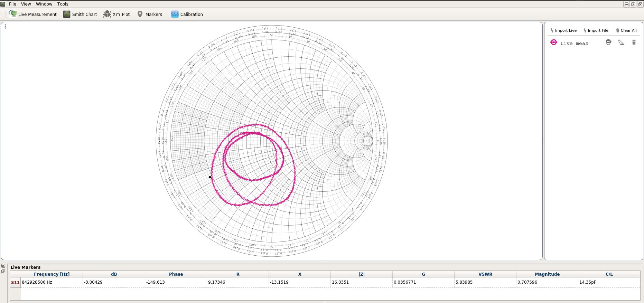
Task: Click the |Z| column header
Action: 362,274
